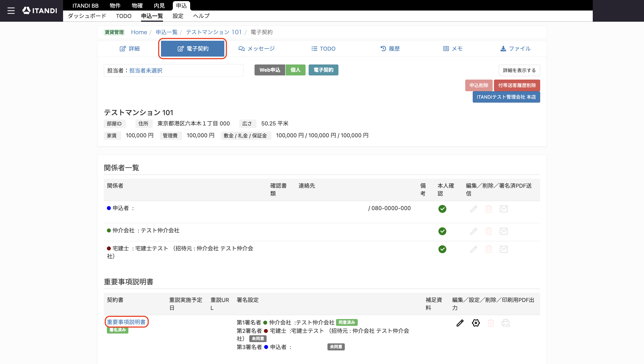The image size is (644, 364).
Task: Click the 本人確認 checkmark for 申込者
Action: [442, 209]
